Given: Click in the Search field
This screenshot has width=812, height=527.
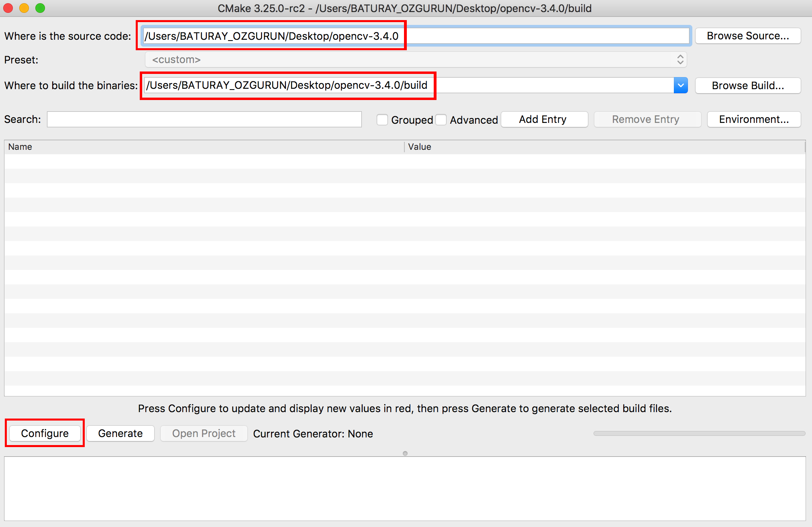Looking at the screenshot, I should click(204, 119).
